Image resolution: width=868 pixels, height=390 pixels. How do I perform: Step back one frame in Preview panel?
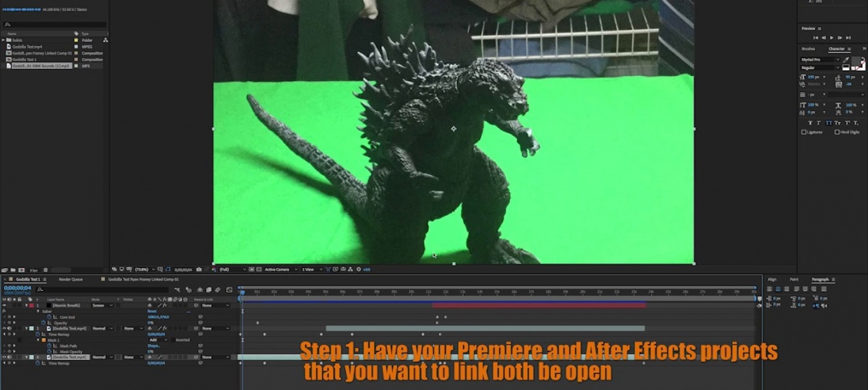824,38
